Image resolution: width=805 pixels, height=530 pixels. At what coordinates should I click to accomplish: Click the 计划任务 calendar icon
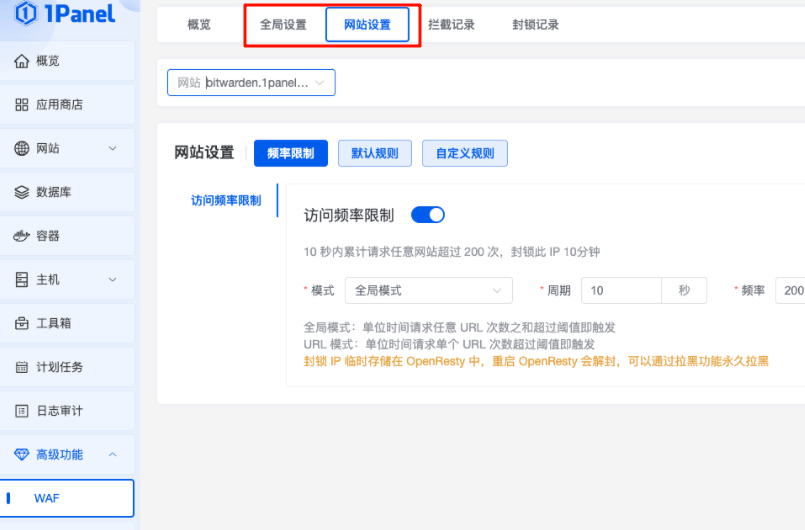[22, 367]
